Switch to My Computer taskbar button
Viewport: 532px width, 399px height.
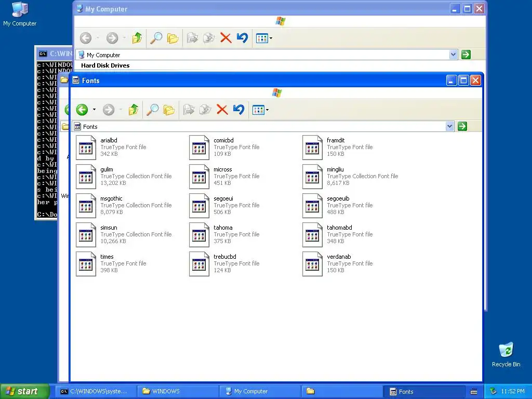coord(260,392)
